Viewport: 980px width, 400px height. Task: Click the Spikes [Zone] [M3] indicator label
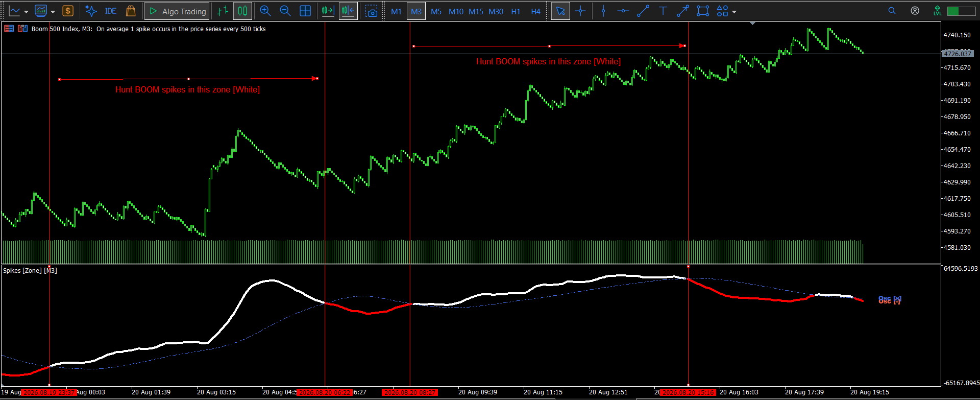[30, 270]
